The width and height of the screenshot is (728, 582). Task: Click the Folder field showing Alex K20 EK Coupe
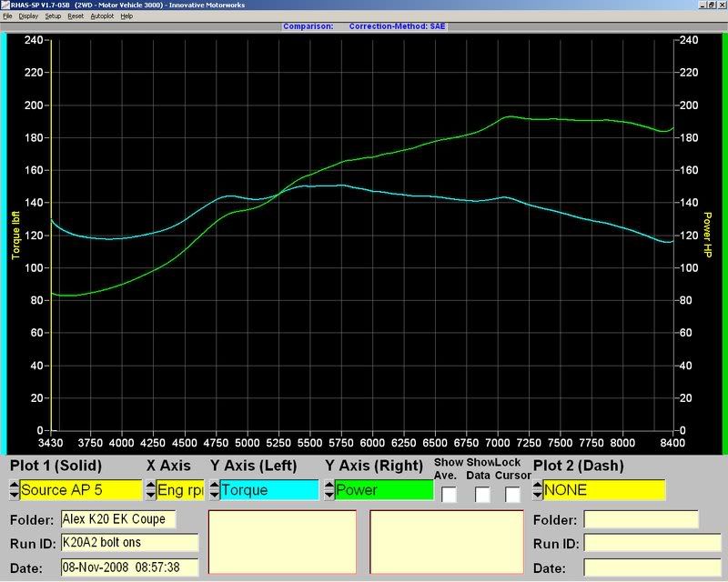(x=118, y=519)
